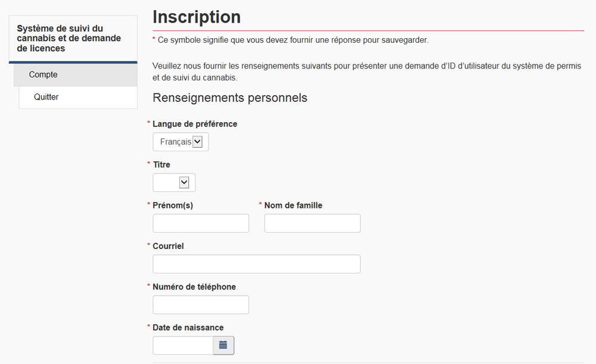Focus the Prénom(s) text field
The image size is (596, 364).
[201, 223]
